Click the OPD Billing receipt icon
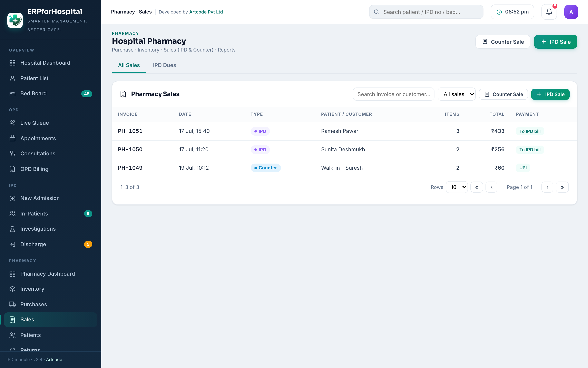Viewport: 588px width, 368px height. tap(12, 169)
